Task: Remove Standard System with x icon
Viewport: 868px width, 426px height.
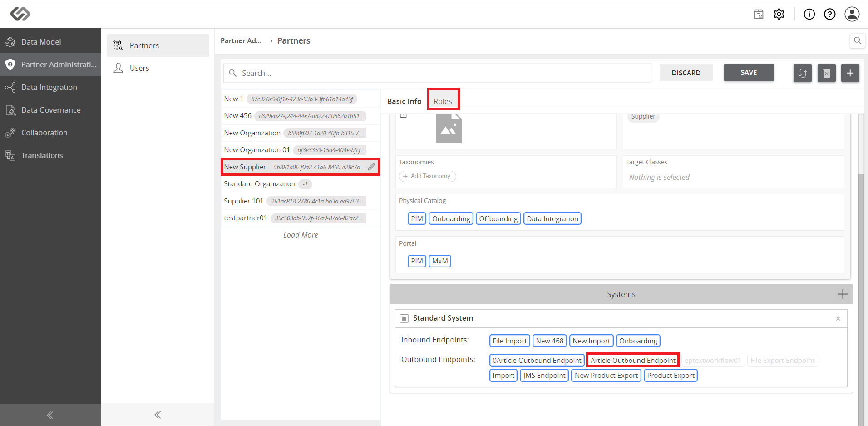Action: tap(838, 318)
